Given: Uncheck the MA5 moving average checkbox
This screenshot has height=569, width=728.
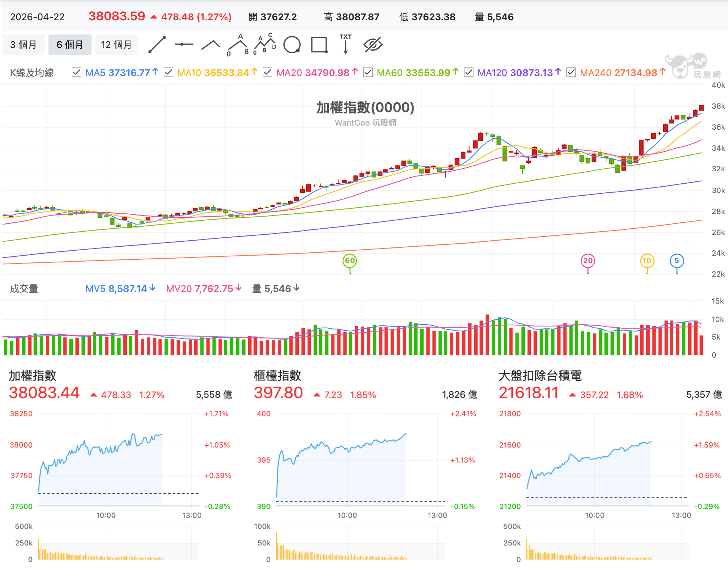Looking at the screenshot, I should click(x=76, y=72).
